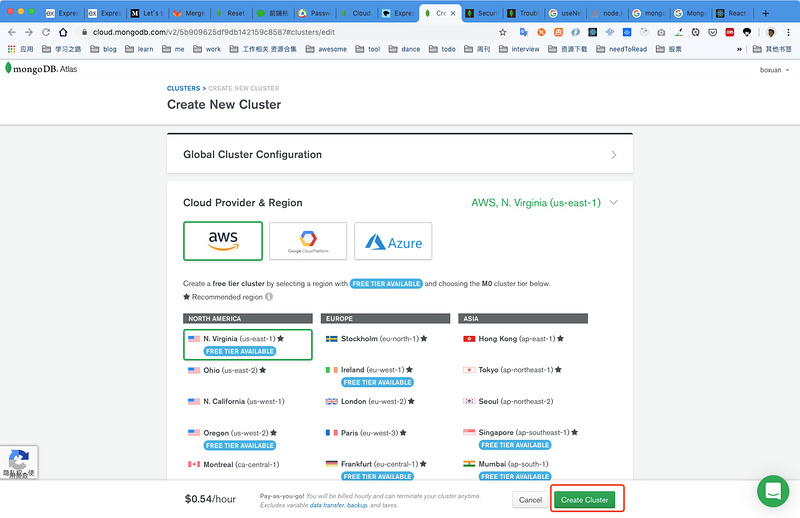The height and width of the screenshot is (518, 800).
Task: Click the translate extension icon
Action: tap(523, 32)
